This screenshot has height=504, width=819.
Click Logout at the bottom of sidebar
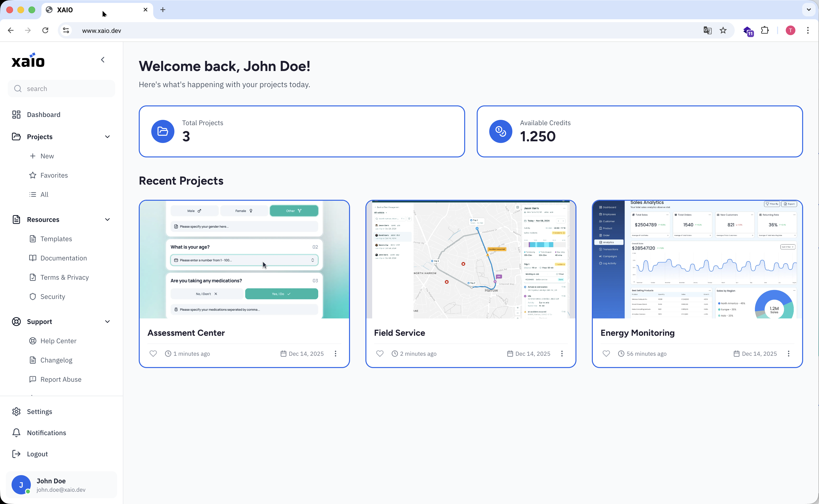[37, 454]
